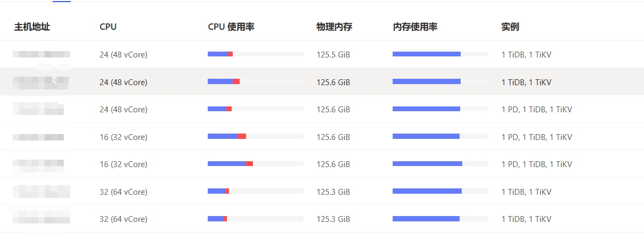Click the CPU column header
Viewport: 644px width, 240px height.
pyautogui.click(x=108, y=27)
